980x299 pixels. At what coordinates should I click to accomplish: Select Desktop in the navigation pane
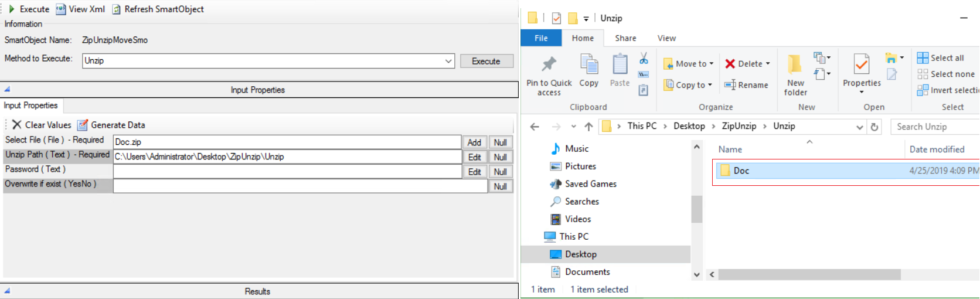point(580,254)
